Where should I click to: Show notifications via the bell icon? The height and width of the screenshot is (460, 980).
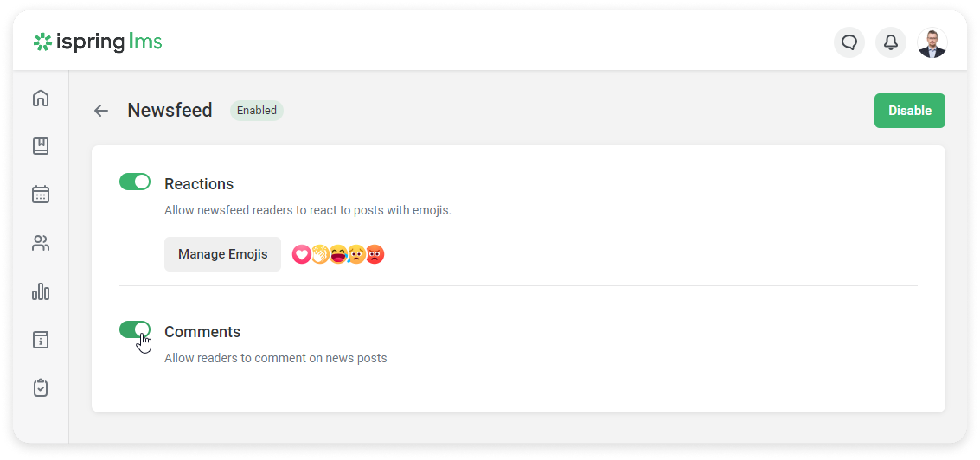(x=890, y=42)
